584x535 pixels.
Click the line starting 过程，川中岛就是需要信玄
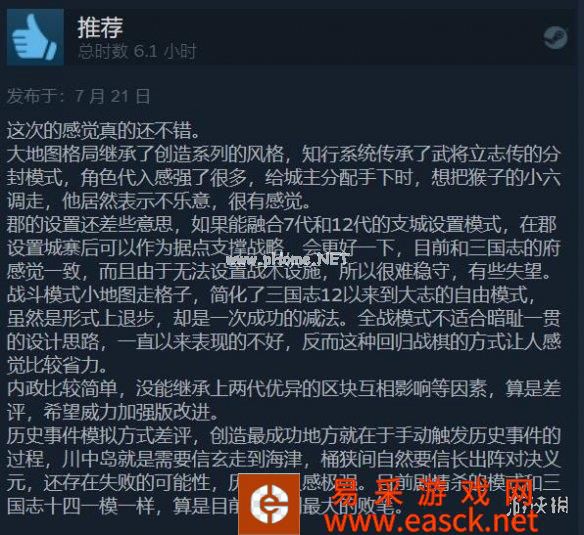coord(284,460)
